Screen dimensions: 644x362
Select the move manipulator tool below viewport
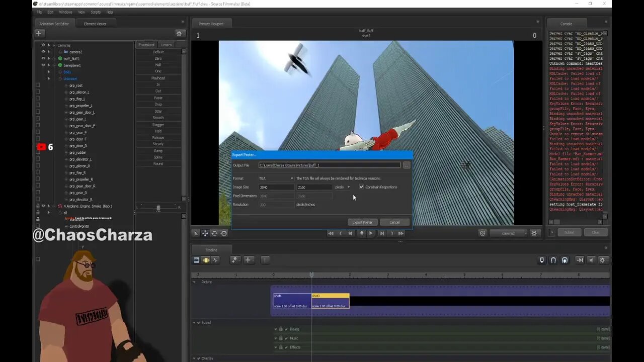click(x=205, y=233)
